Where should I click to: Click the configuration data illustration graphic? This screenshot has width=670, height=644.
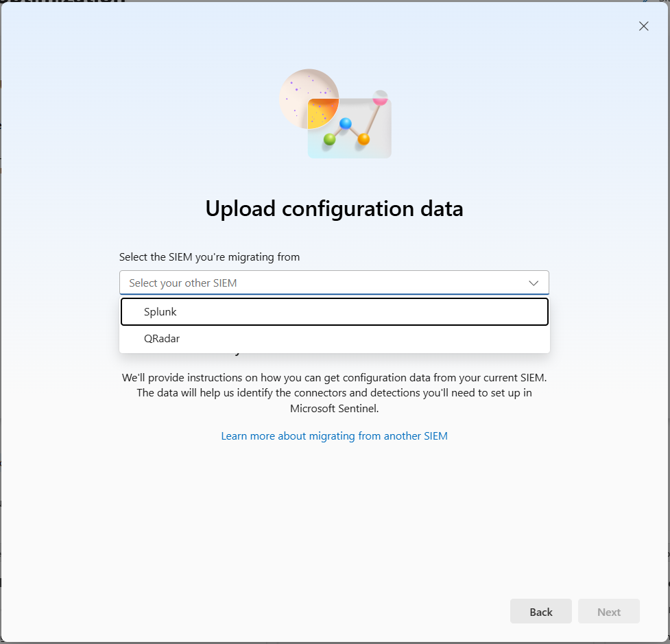[334, 113]
